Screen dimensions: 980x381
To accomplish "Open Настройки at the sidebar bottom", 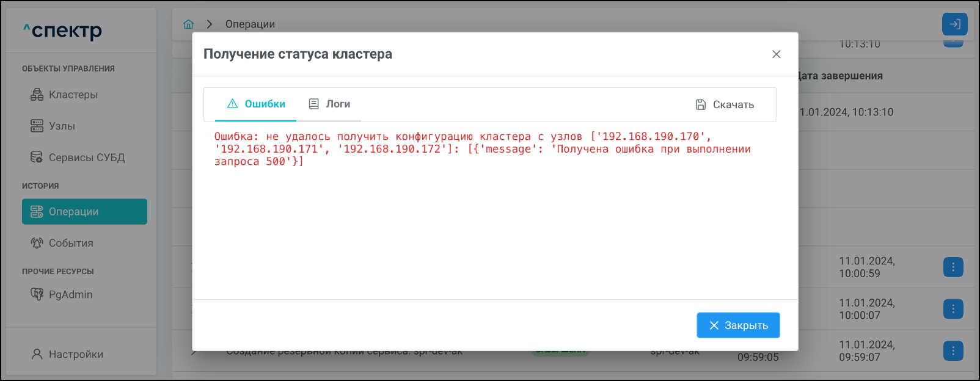I will point(76,354).
